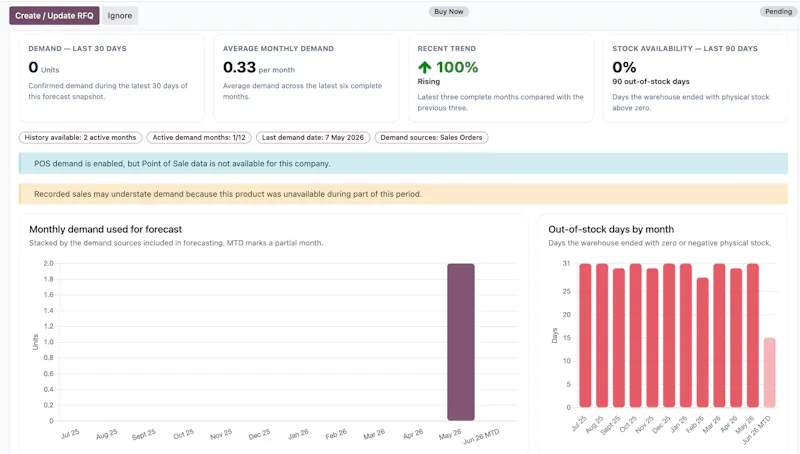800x454 pixels.
Task: Click the blue POS demand info banner
Action: click(x=403, y=164)
